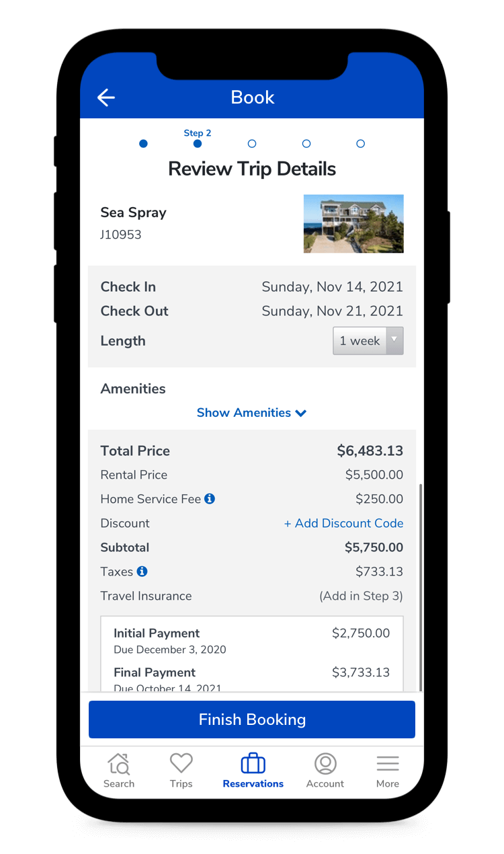Viewport: 504px width, 854px height.
Task: Open the Account profile icon
Action: [x=325, y=764]
